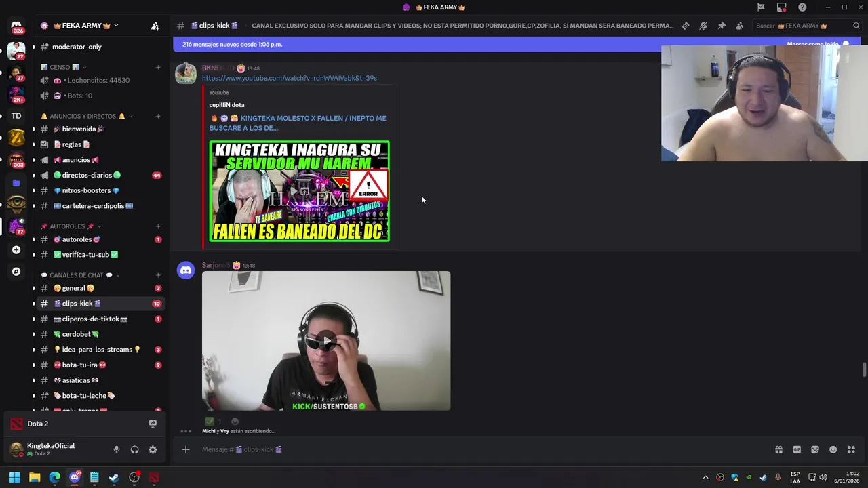
Task: Open the gift Nitro icon in message bar
Action: (x=778, y=449)
